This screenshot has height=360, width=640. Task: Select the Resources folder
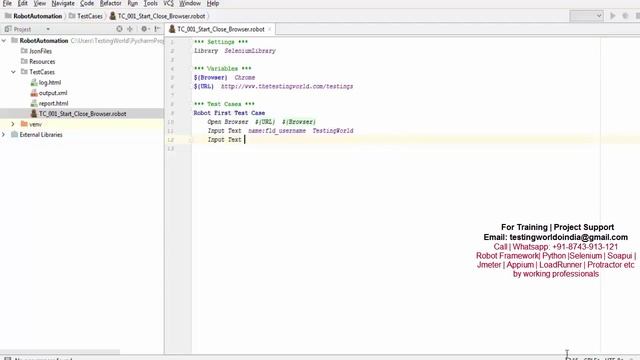42,62
